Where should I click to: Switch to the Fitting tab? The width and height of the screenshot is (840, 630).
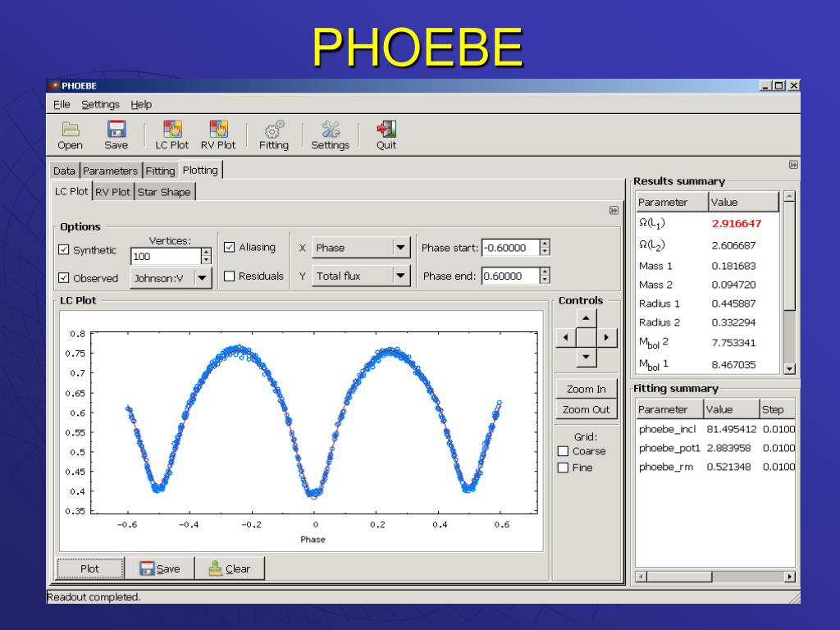(160, 171)
